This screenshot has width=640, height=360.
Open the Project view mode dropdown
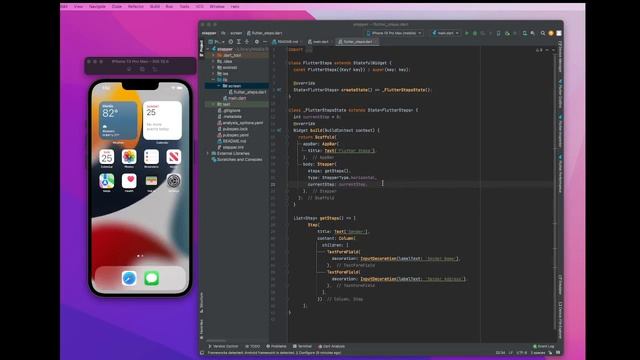point(217,42)
